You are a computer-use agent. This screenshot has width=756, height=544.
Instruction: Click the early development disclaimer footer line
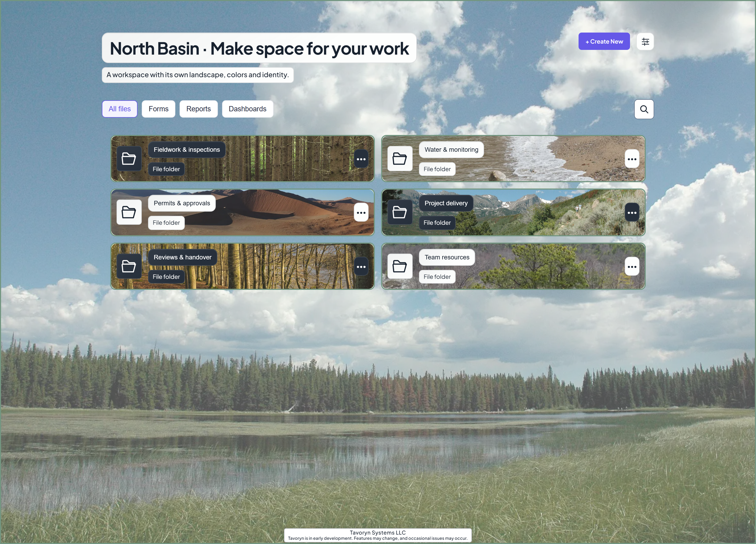378,538
